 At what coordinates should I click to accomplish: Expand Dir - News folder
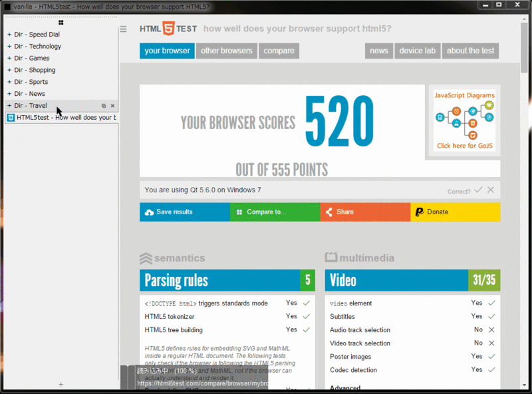click(x=9, y=94)
